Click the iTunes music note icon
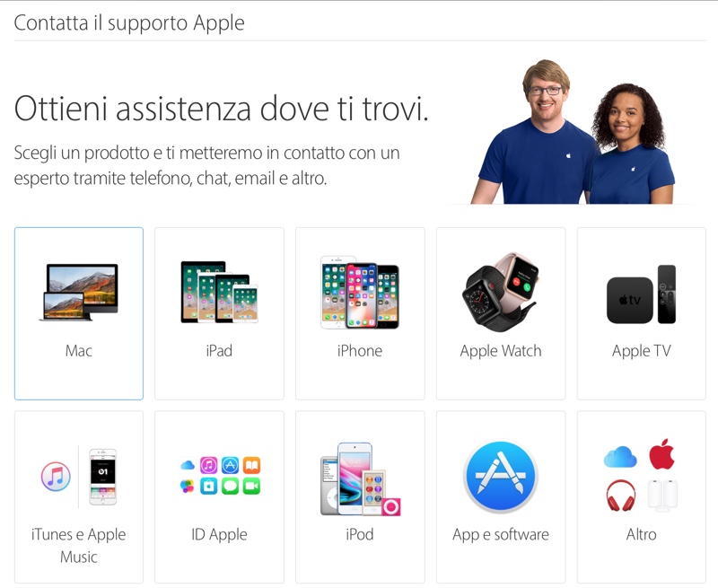 56,477
